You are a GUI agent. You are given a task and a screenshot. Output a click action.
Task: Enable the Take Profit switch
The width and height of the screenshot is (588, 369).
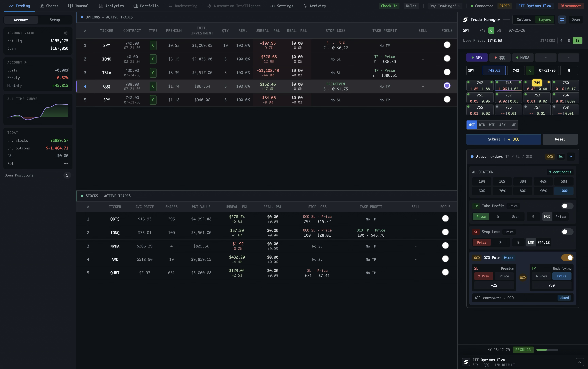tap(567, 206)
